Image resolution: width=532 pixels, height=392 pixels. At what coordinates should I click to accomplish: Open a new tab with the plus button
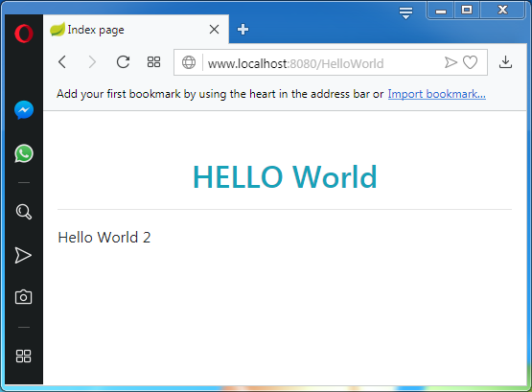tap(243, 30)
